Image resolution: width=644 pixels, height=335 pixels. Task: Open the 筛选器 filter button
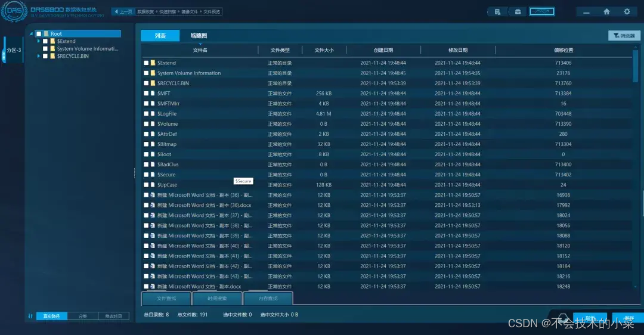(x=624, y=36)
